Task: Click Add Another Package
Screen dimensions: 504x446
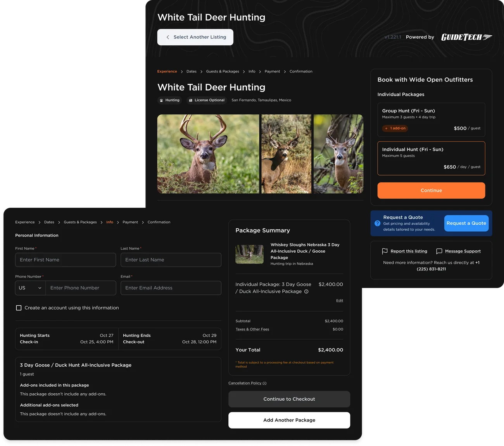Action: click(289, 420)
